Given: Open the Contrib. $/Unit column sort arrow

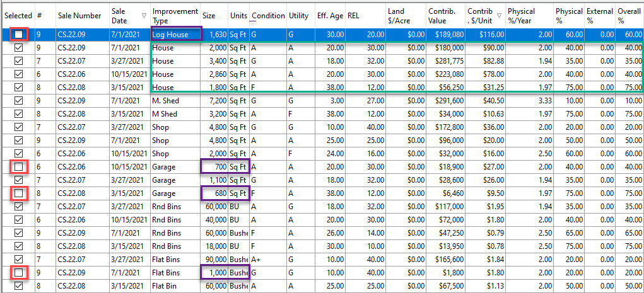Looking at the screenshot, I should pos(499,15).
